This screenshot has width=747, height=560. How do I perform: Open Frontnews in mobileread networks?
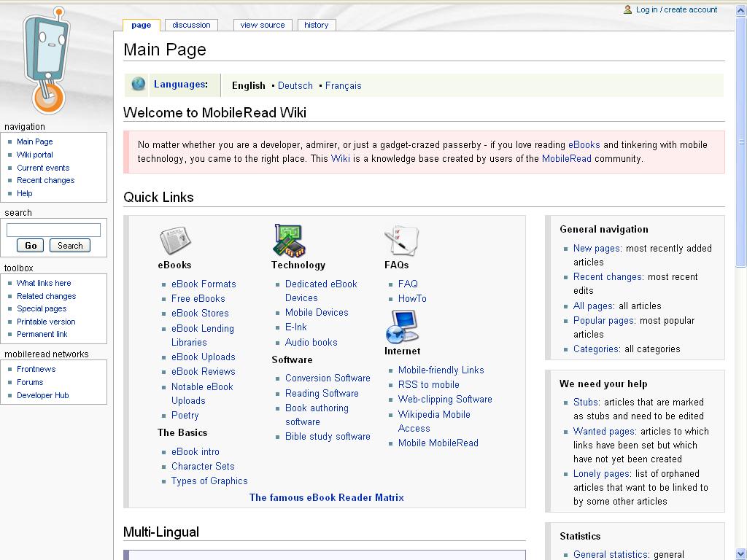36,369
